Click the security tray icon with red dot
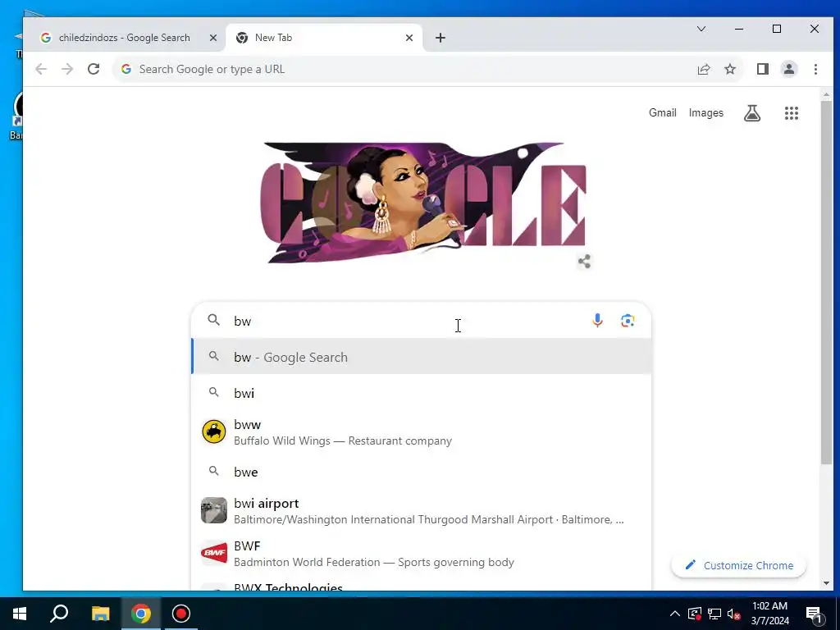This screenshot has height=630, width=840. pos(695,614)
